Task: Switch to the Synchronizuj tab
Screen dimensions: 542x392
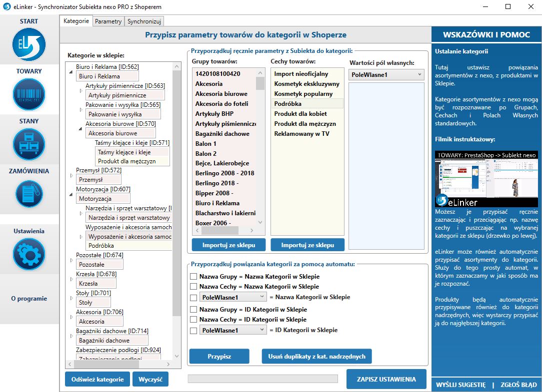Action: pyautogui.click(x=144, y=21)
